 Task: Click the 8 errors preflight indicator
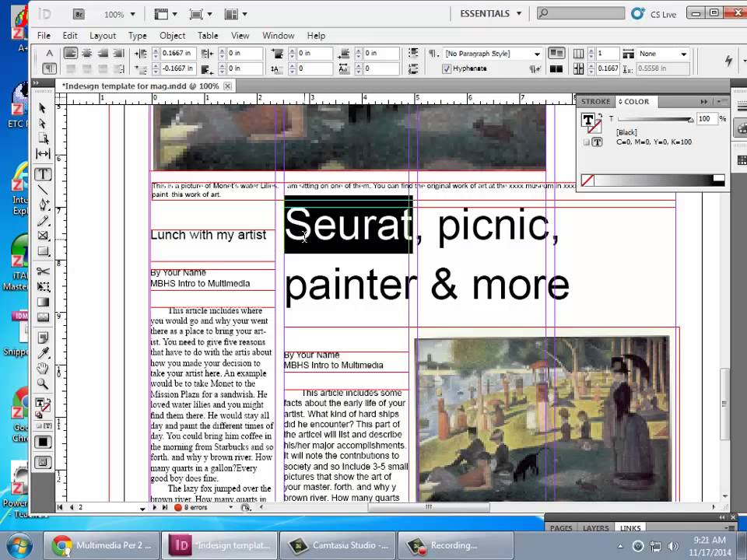191,508
